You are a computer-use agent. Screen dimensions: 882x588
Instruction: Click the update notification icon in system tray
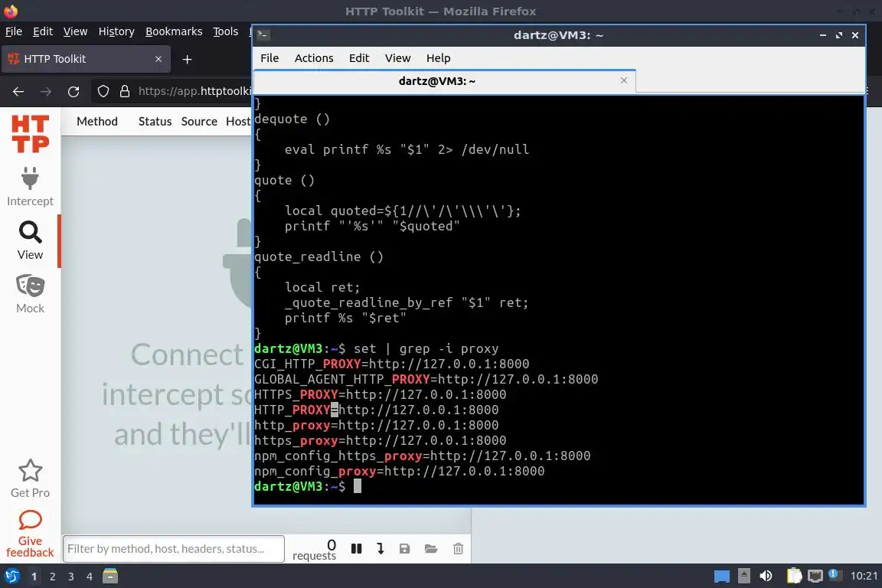(835, 575)
